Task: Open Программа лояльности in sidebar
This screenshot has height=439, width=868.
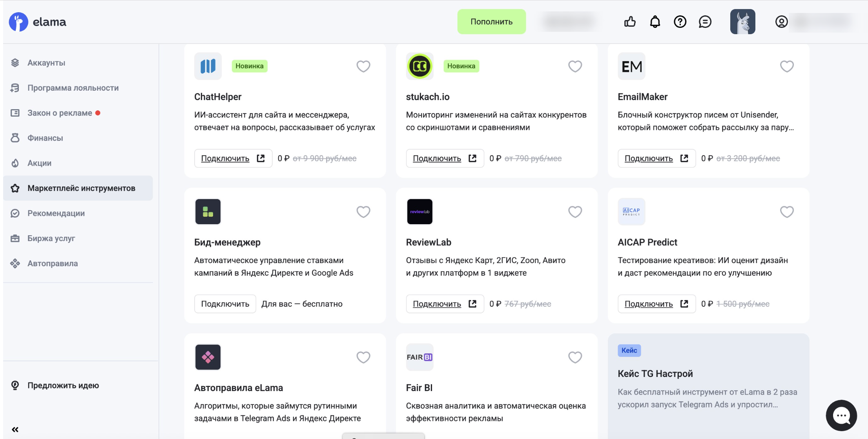Action: 78,88
